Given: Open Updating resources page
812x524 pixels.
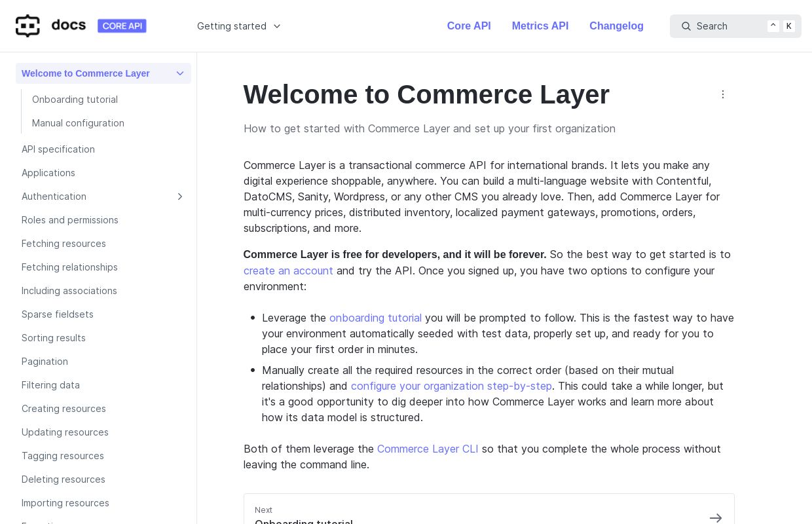Looking at the screenshot, I should tap(65, 432).
